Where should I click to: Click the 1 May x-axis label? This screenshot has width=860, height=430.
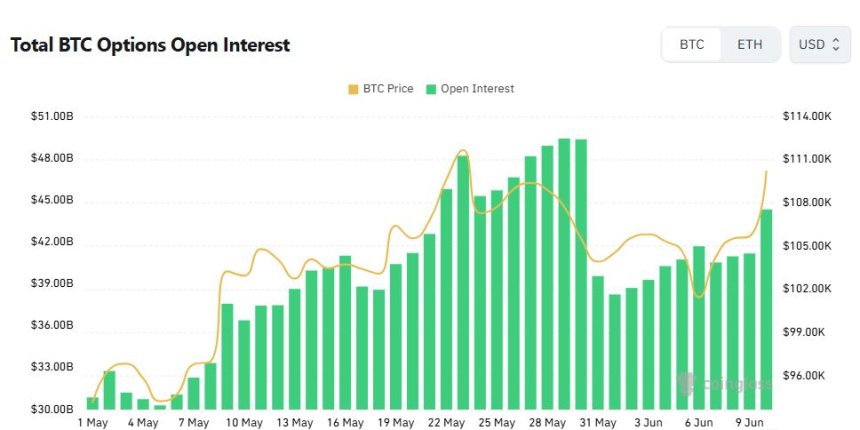pos(93,423)
